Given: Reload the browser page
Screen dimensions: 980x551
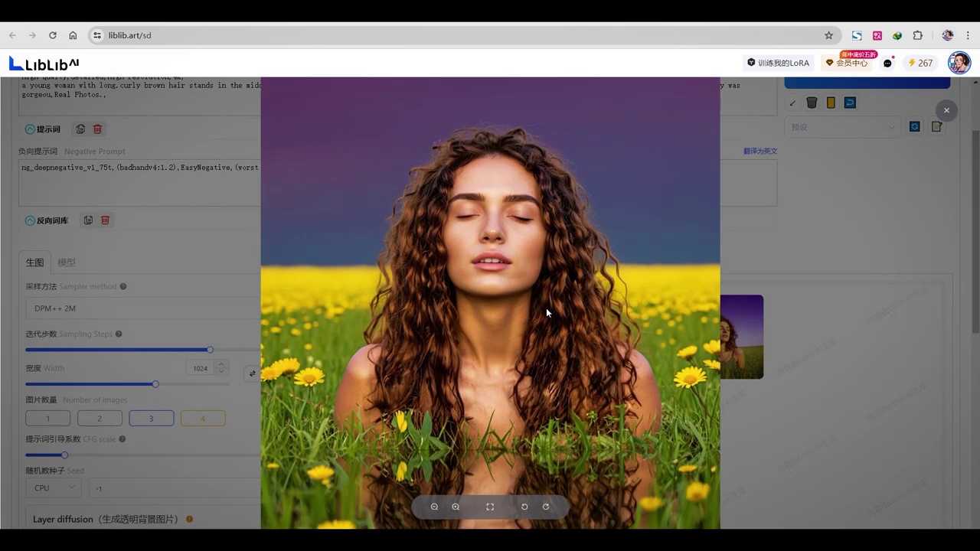Looking at the screenshot, I should (x=53, y=35).
